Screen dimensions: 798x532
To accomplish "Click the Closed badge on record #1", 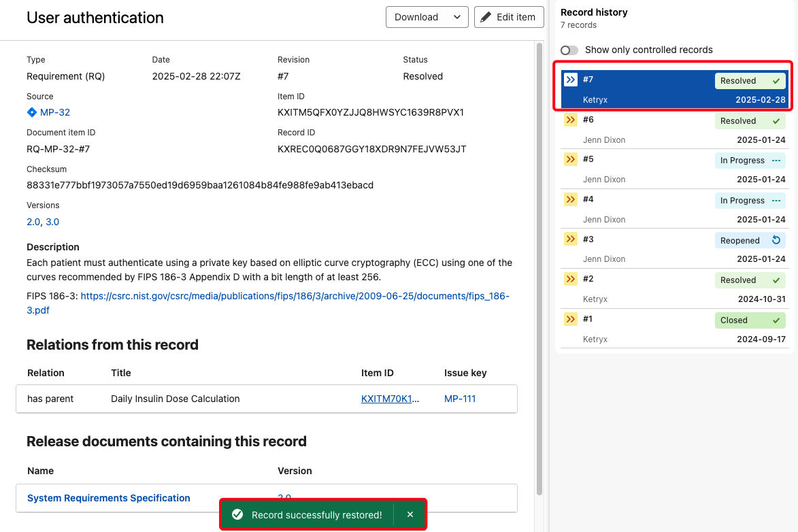I will click(750, 320).
